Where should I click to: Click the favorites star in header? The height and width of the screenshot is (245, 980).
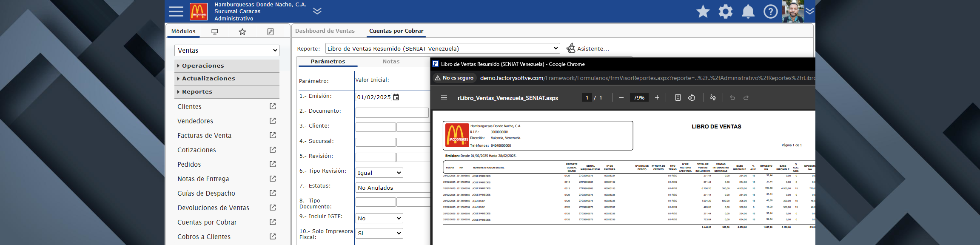click(x=703, y=11)
